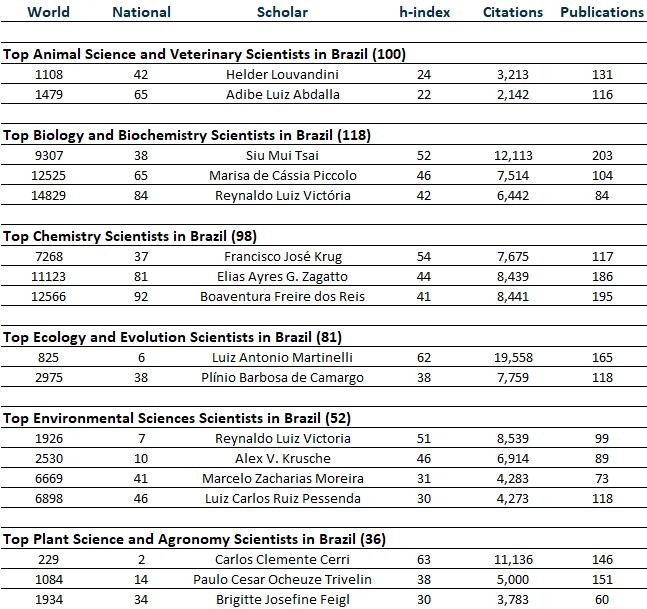Click h-index 62 for Luiz Antonio Martinelli
Image resolution: width=647 pixels, height=609 pixels.
pos(424,357)
